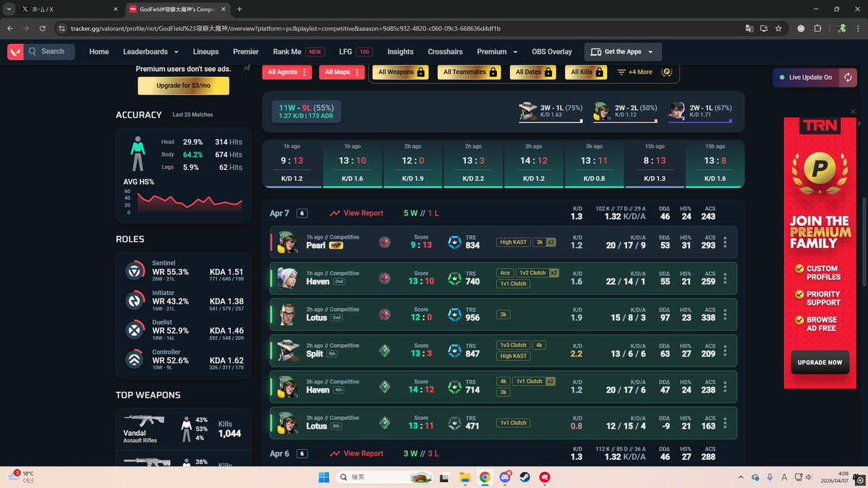Click the TRS badge icon beside 471
The height and width of the screenshot is (488, 868).
455,423
